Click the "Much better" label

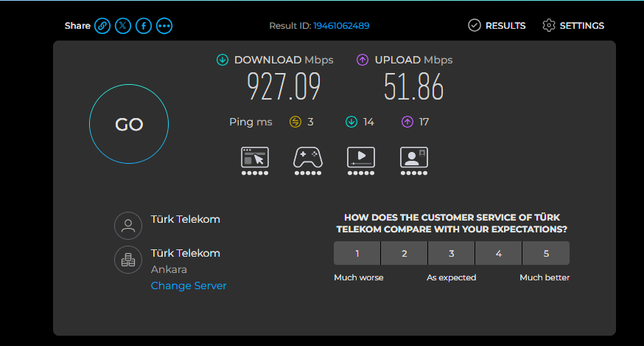545,277
